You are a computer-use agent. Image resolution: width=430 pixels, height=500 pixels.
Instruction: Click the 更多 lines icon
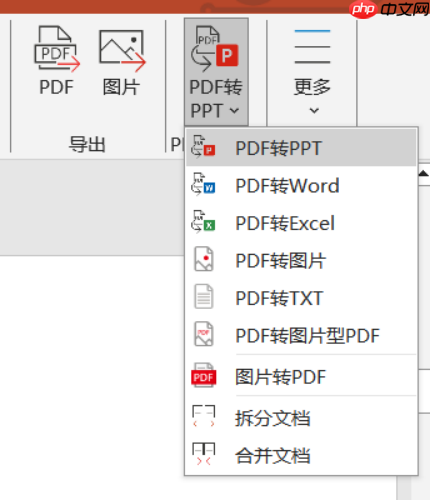pyautogui.click(x=312, y=47)
